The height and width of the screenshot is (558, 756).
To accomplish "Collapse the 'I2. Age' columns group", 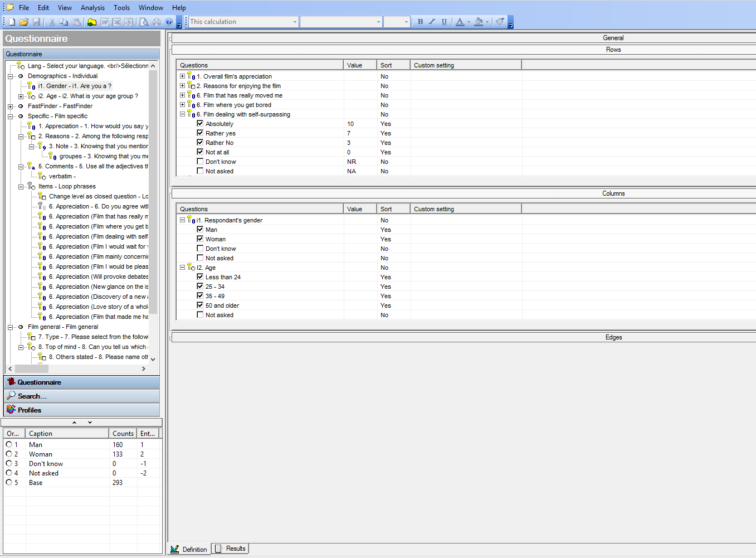I will pyautogui.click(x=182, y=268).
